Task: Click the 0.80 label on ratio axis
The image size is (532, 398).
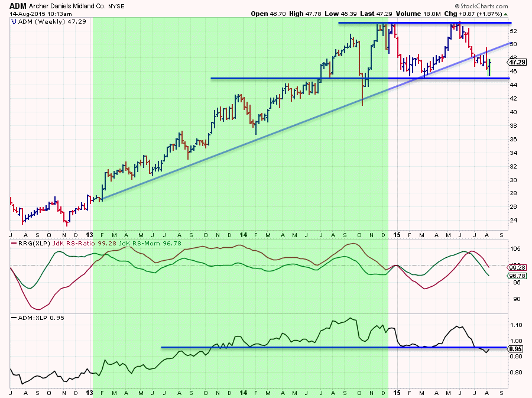Action: [517, 372]
